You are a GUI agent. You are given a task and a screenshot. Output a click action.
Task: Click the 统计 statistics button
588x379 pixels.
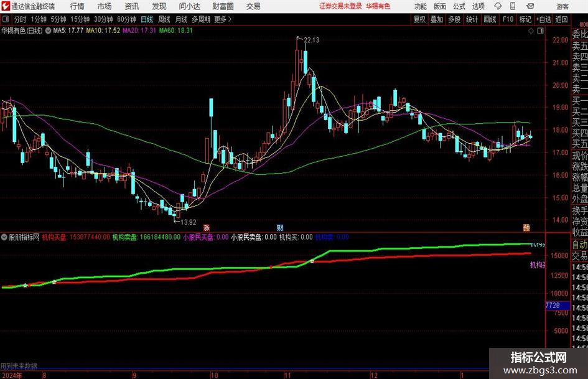pyautogui.click(x=472, y=19)
